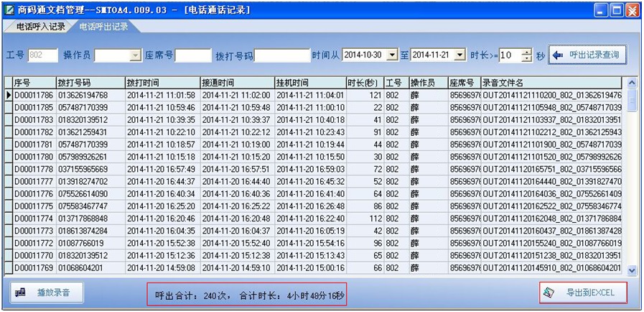Screen dimensions: 644x312
Task: Open the 电话呼出记录 tab
Action: tap(103, 27)
